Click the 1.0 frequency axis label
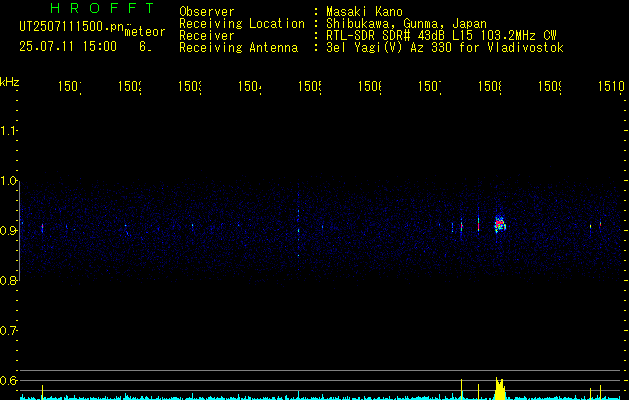The width and height of the screenshot is (629, 400). point(8,181)
